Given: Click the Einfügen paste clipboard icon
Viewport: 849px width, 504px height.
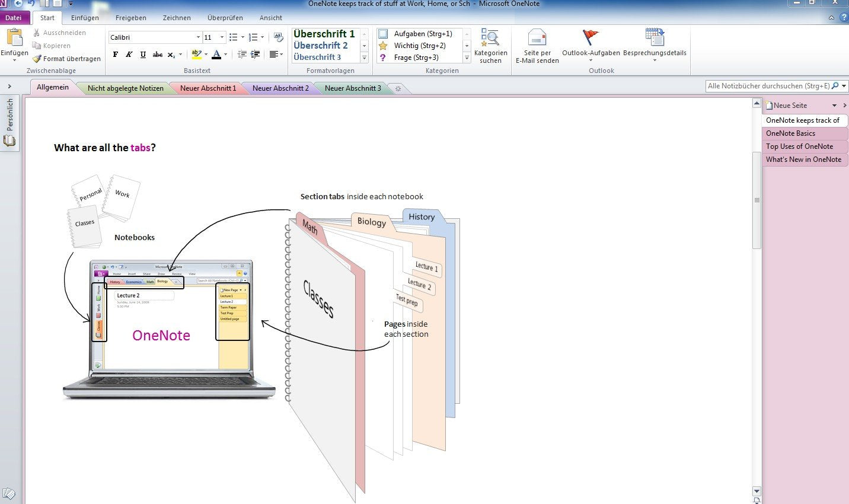Looking at the screenshot, I should tap(14, 37).
